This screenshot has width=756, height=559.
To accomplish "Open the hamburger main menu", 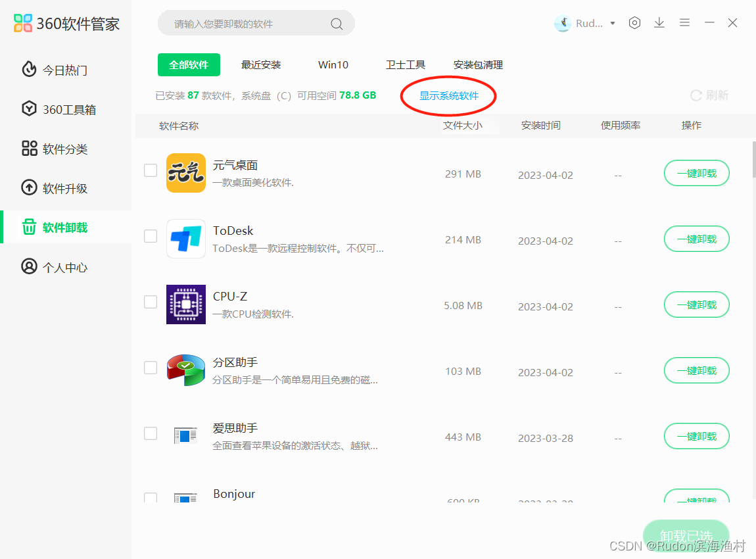I will click(684, 22).
